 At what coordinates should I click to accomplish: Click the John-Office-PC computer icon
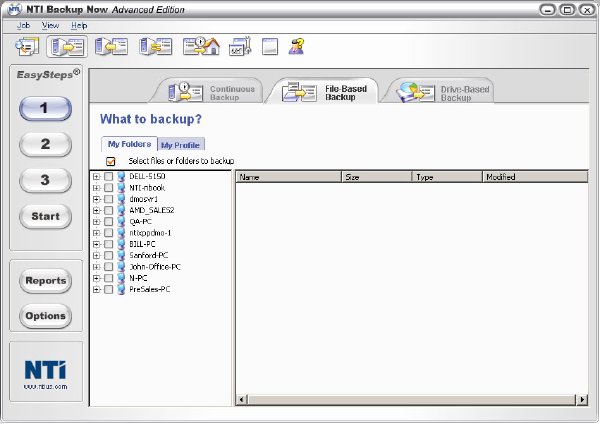(x=121, y=267)
